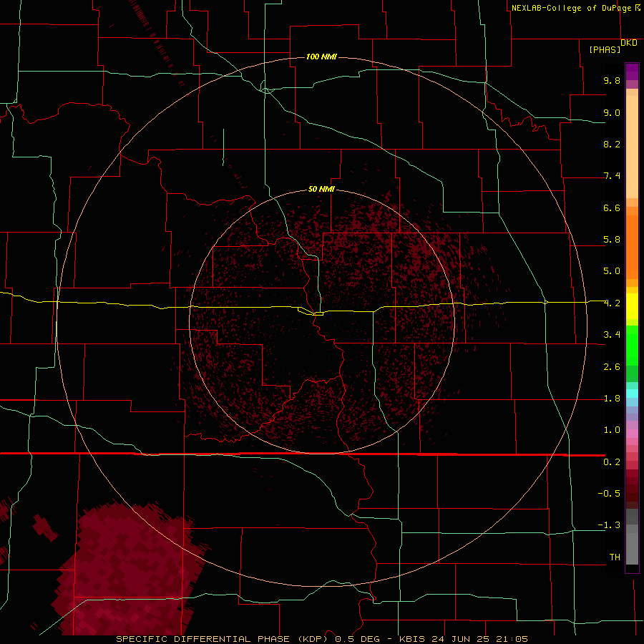
Task: Select the 5.0 scale value
Action: 612,271
